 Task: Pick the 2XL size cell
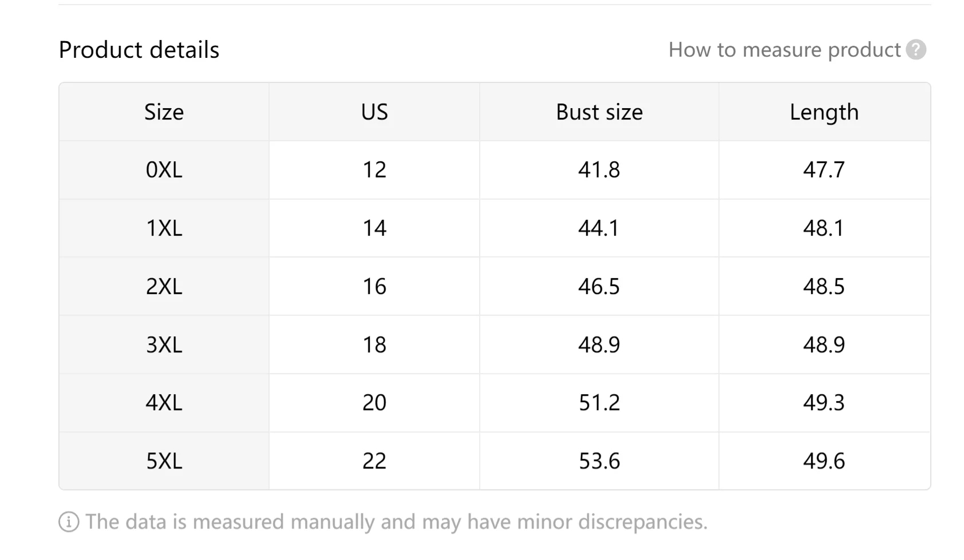click(164, 287)
